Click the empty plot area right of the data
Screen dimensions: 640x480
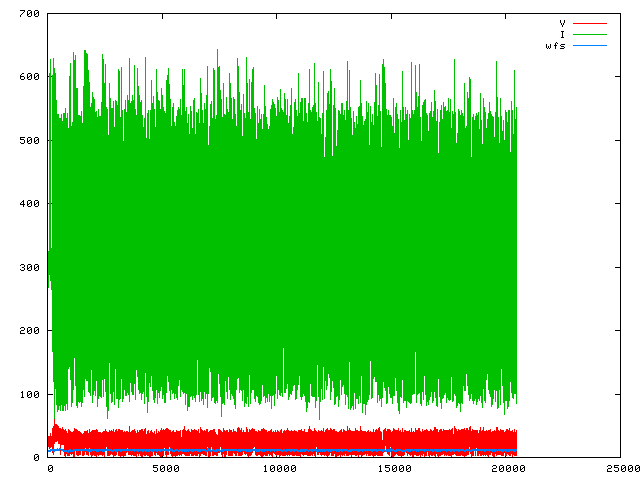click(568, 250)
